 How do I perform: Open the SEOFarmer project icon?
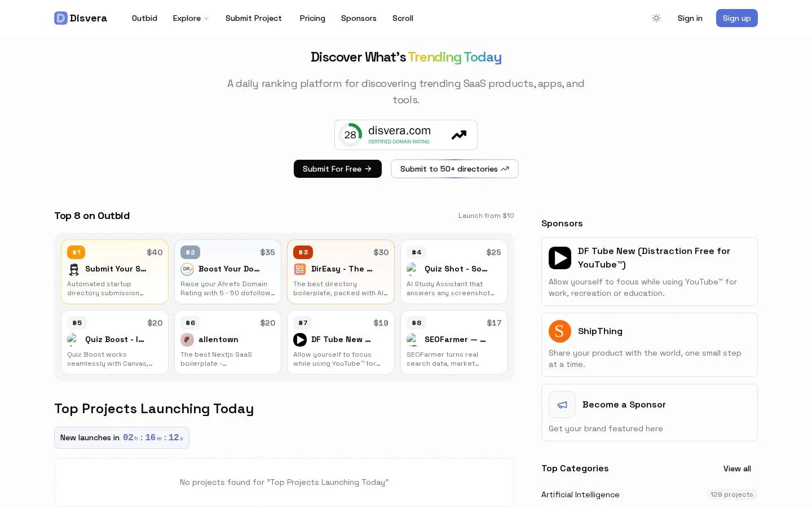(x=413, y=340)
